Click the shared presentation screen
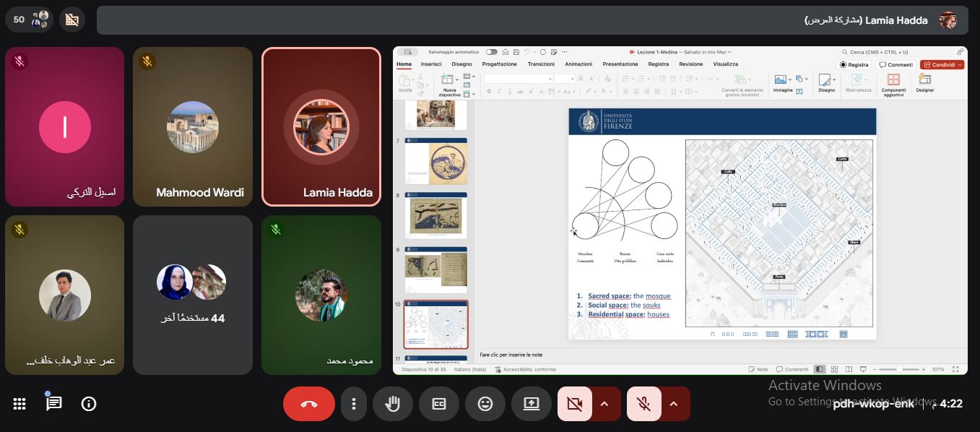 click(x=680, y=210)
